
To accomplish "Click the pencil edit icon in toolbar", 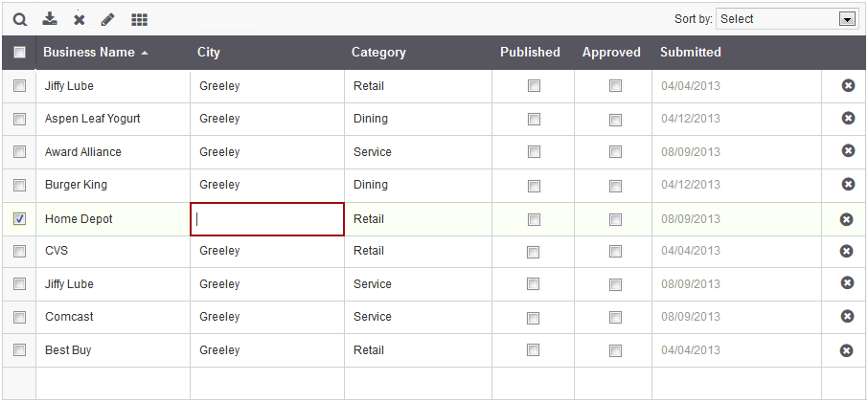I will [108, 19].
